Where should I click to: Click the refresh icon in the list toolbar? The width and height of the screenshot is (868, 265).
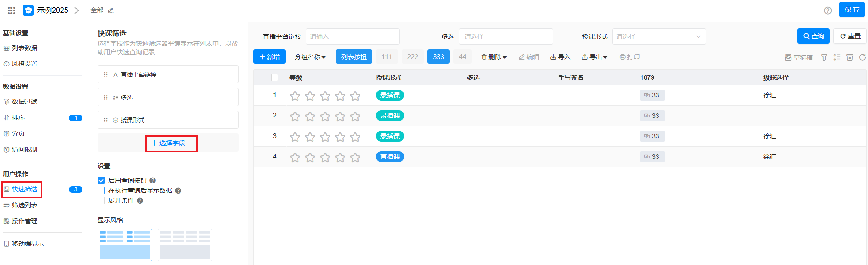(862, 57)
